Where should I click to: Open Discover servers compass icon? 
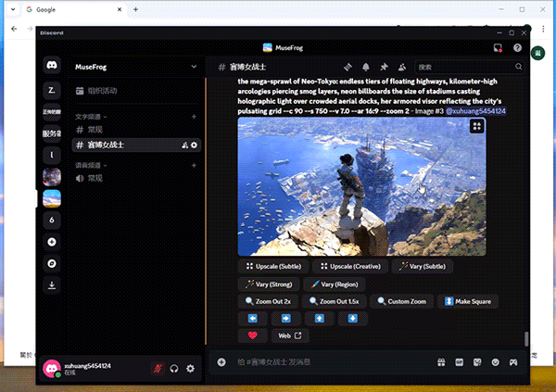(52, 263)
